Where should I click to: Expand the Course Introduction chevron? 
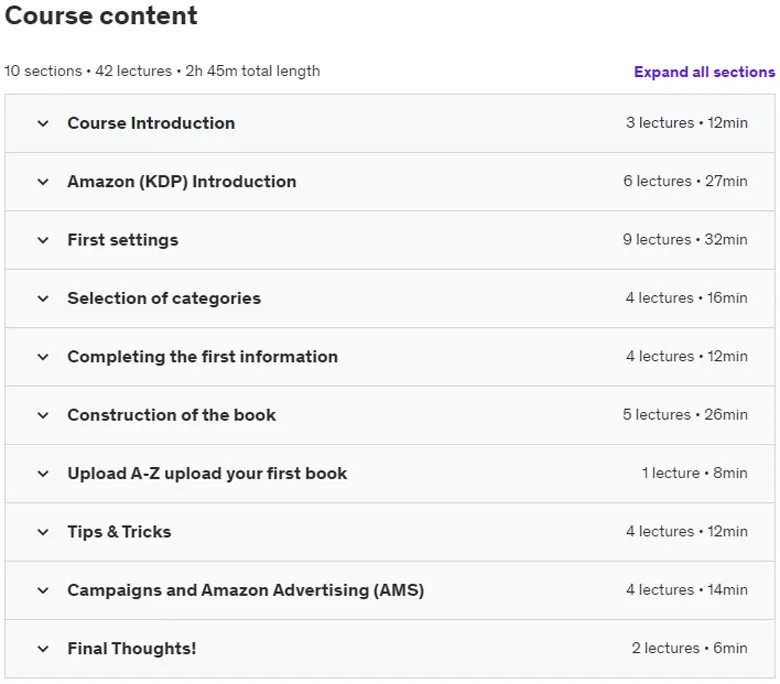point(43,123)
